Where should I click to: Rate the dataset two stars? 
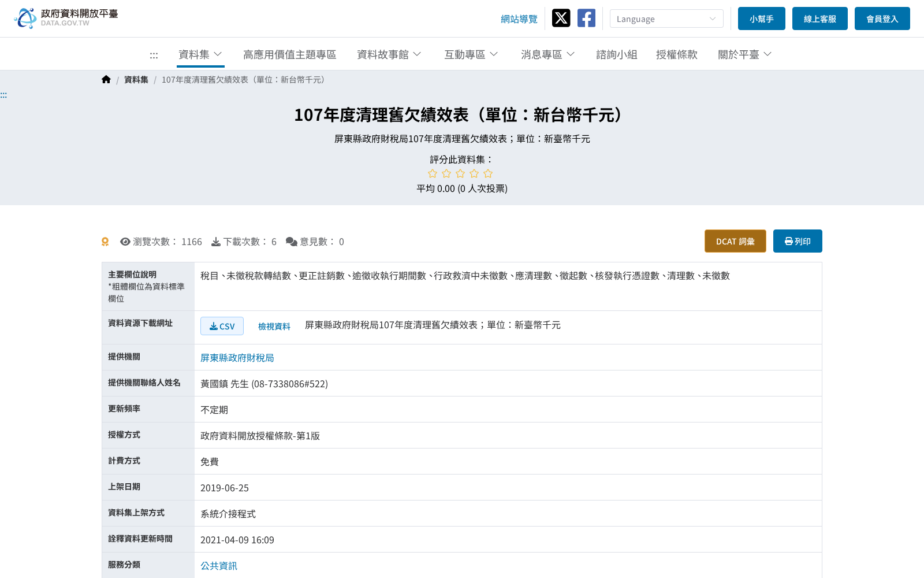click(x=446, y=173)
